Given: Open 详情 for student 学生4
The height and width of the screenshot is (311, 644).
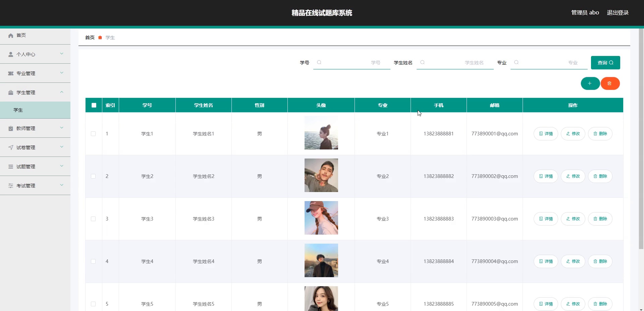Looking at the screenshot, I should pyautogui.click(x=546, y=261).
